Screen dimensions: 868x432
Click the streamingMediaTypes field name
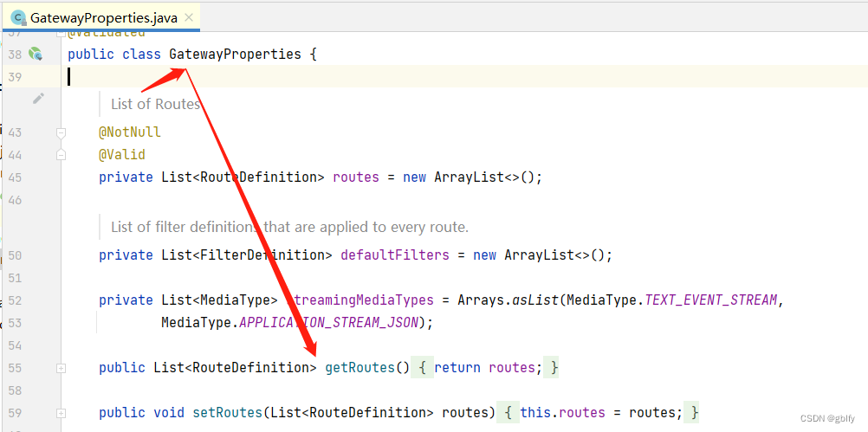(x=360, y=300)
